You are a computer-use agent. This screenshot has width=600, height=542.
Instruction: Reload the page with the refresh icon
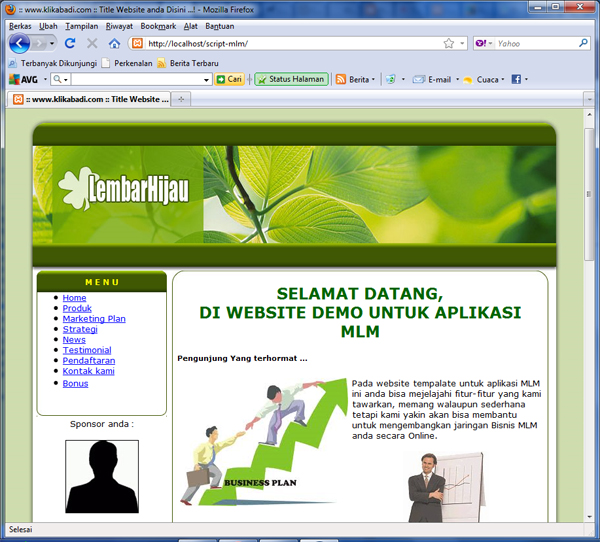(70, 44)
